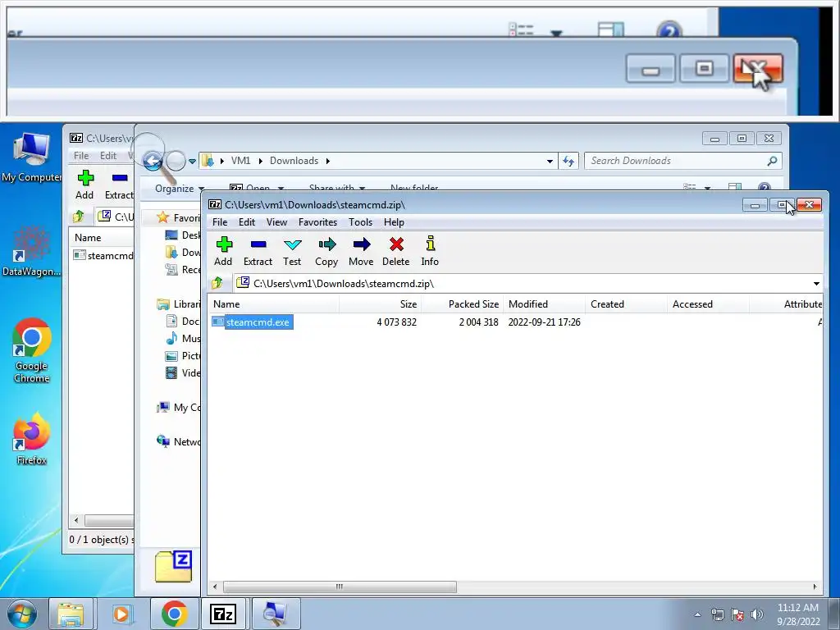This screenshot has height=630, width=840.
Task: Sort by the Created column header
Action: [626, 304]
